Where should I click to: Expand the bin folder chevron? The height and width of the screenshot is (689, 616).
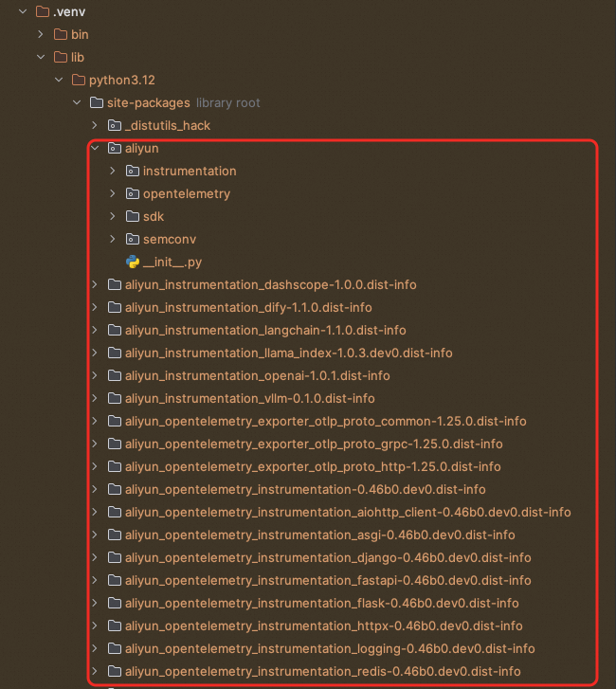(41, 34)
